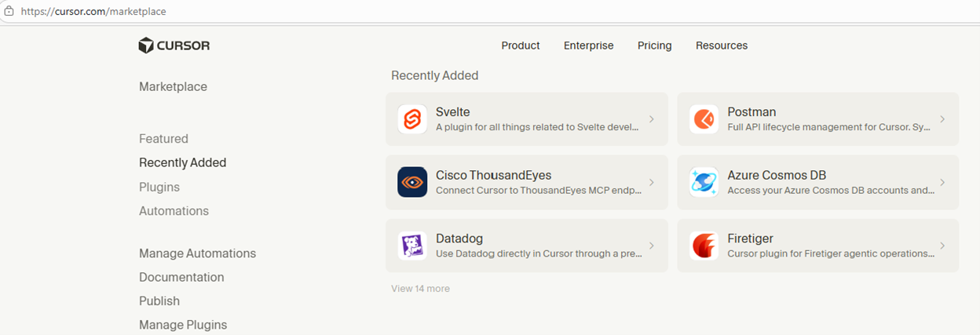
Task: Open the Product menu
Action: (x=521, y=46)
